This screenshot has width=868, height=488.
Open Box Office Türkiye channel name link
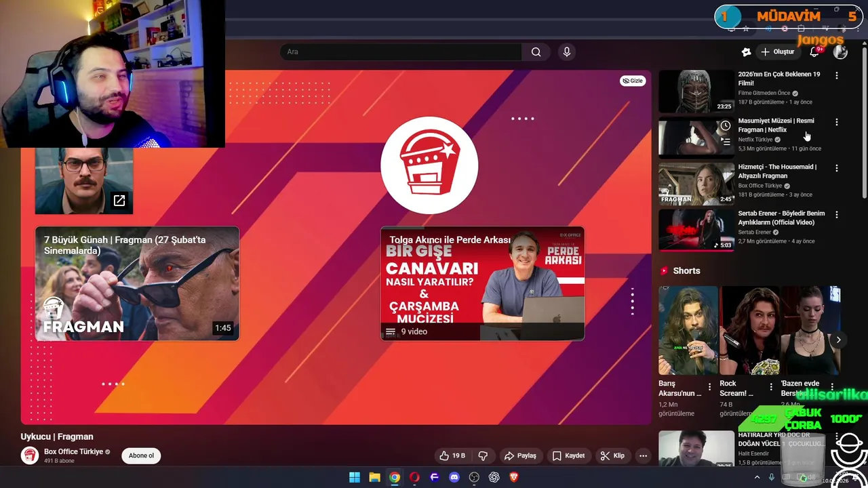click(73, 451)
